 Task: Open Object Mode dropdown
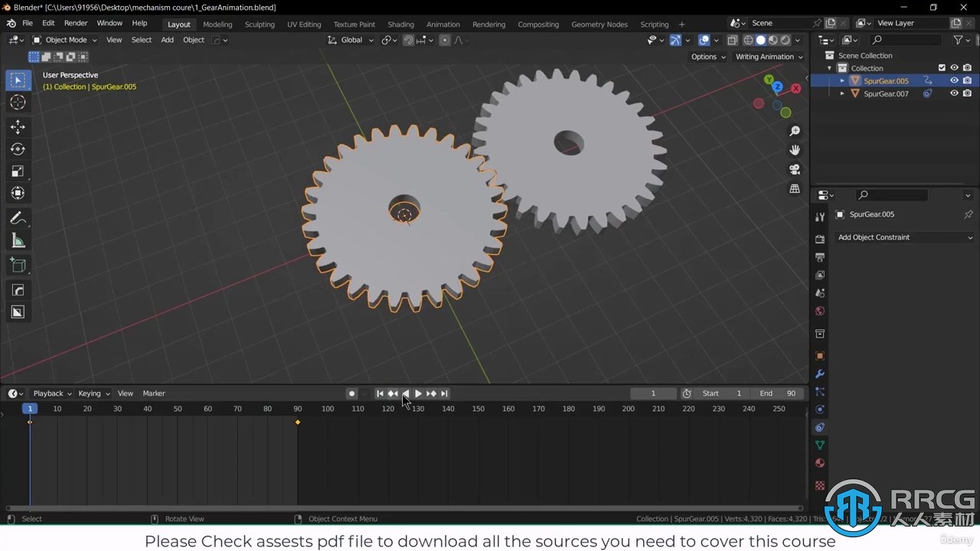click(65, 40)
